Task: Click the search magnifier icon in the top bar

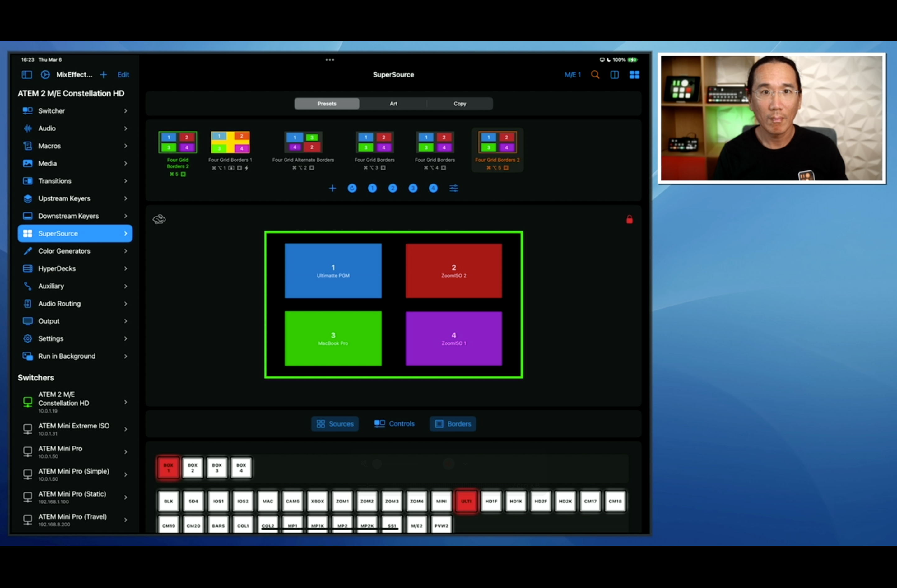Action: [595, 75]
